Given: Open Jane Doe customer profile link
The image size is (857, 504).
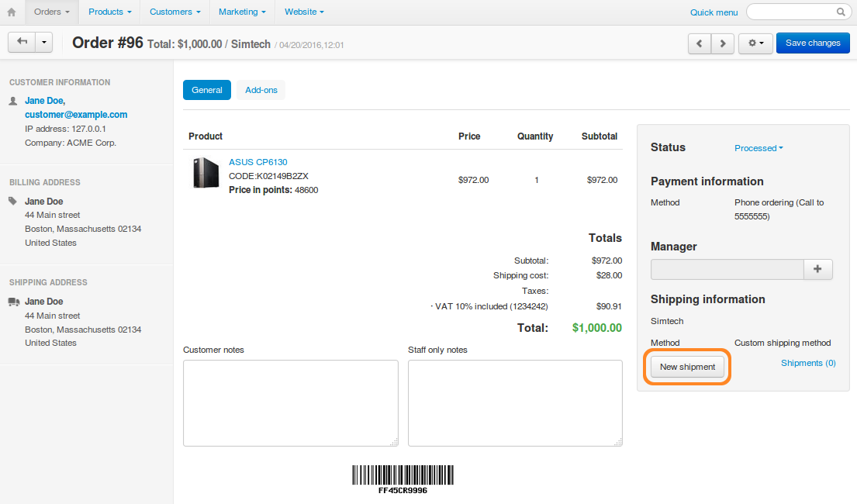Looking at the screenshot, I should [45, 101].
